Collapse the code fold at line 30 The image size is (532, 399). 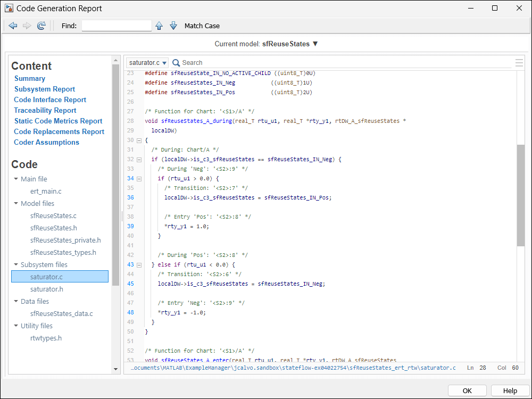[139, 140]
